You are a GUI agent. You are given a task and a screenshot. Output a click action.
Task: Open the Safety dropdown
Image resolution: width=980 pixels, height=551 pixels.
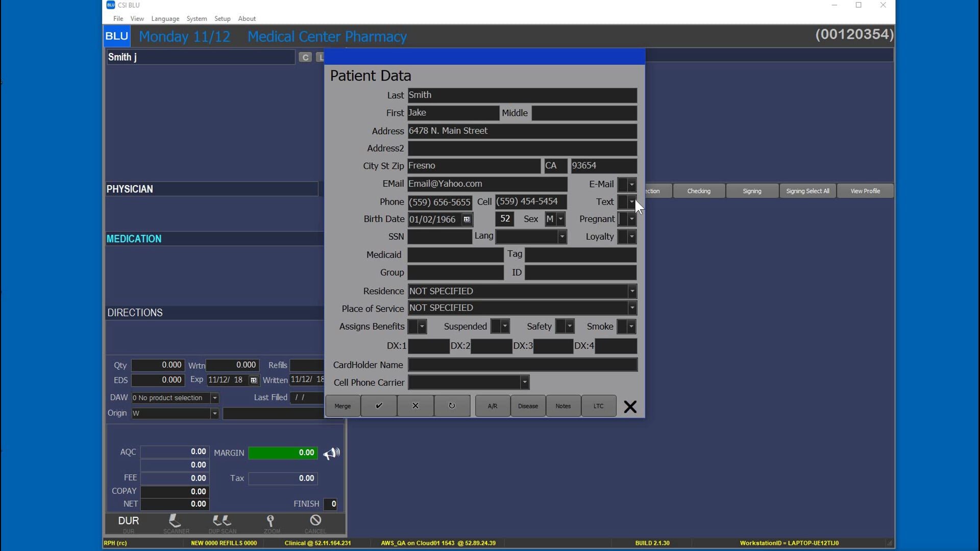point(570,327)
